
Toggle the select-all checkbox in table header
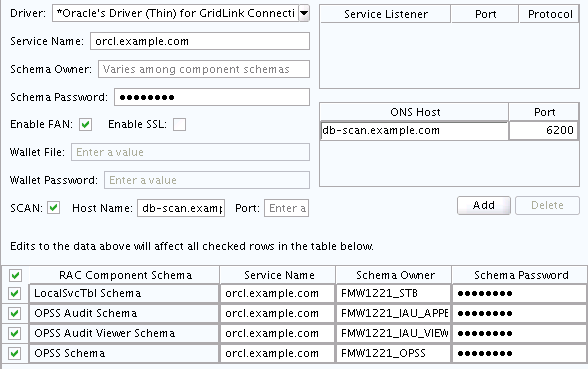coord(15,275)
